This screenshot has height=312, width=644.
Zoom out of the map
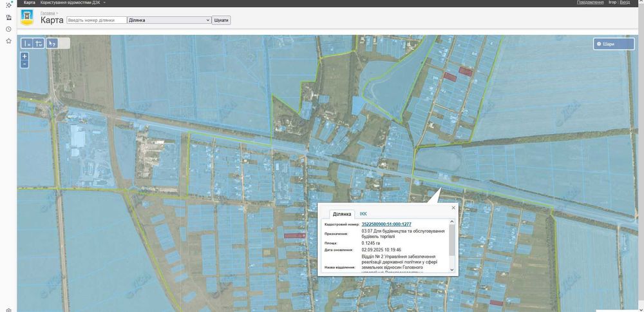pyautogui.click(x=24, y=64)
